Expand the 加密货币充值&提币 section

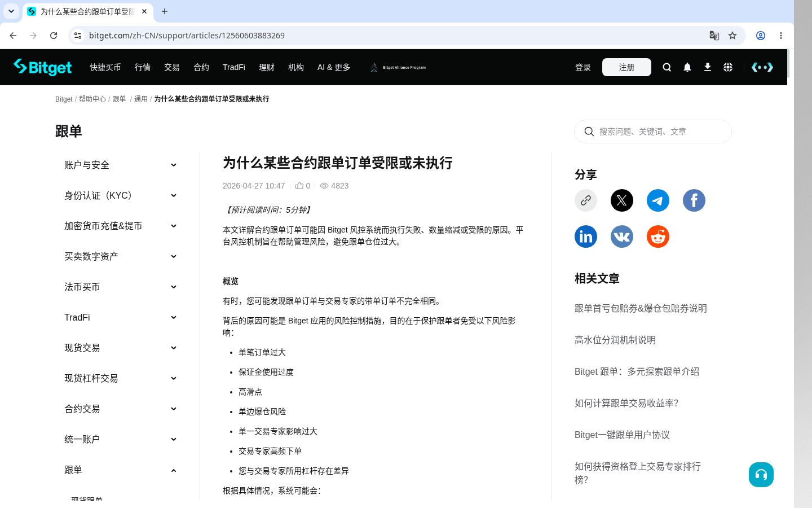120,226
